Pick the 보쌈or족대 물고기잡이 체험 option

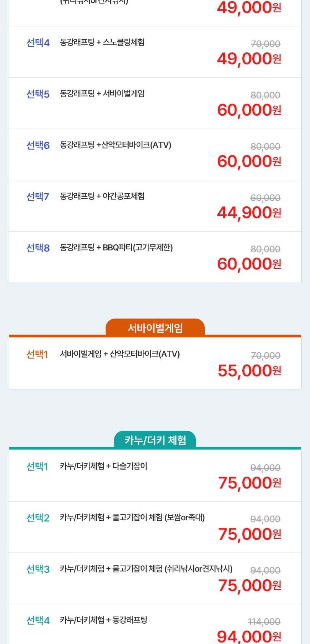(x=132, y=518)
